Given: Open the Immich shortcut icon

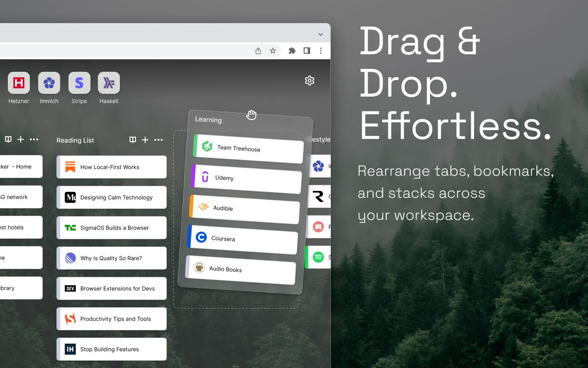Looking at the screenshot, I should click(x=49, y=83).
